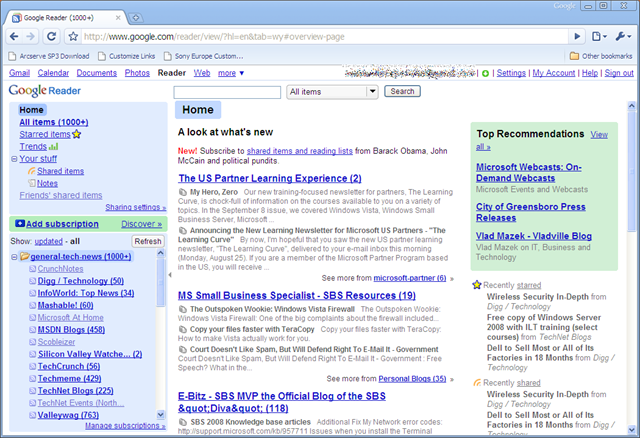
Task: Open Documents from the top navigation
Action: pos(97,73)
